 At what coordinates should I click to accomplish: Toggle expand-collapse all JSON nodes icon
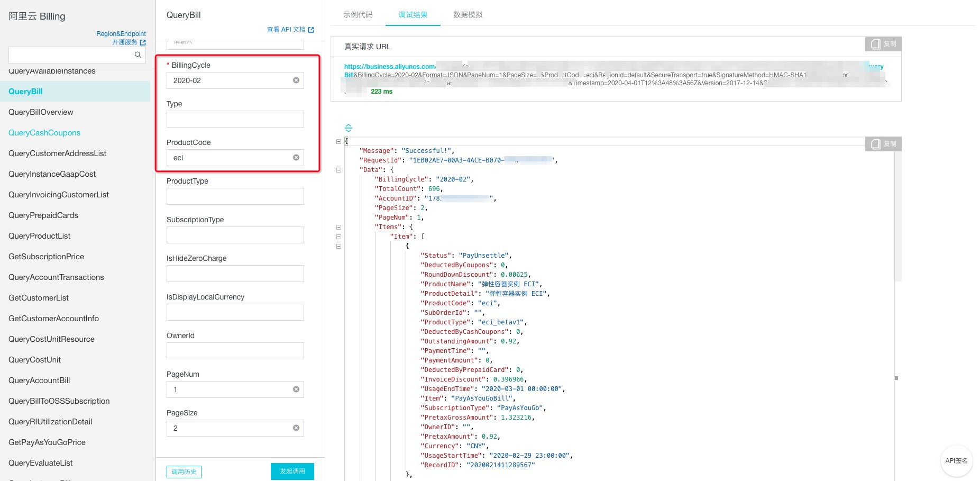[x=348, y=128]
